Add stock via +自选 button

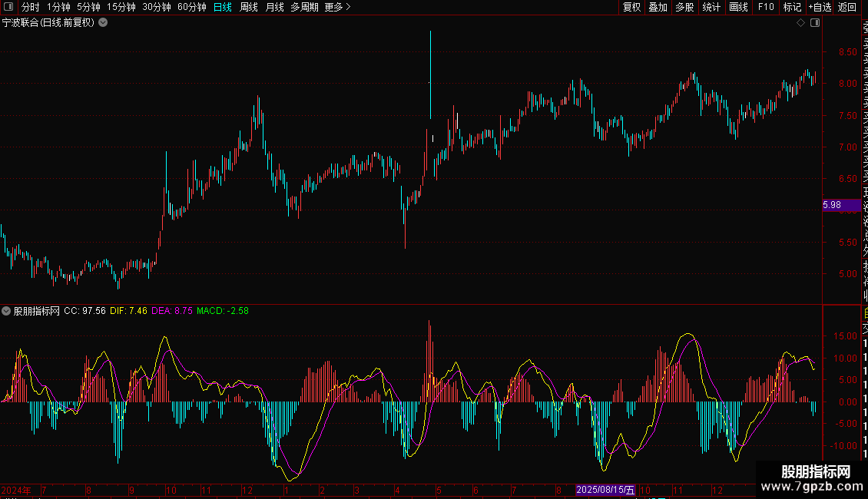(820, 7)
